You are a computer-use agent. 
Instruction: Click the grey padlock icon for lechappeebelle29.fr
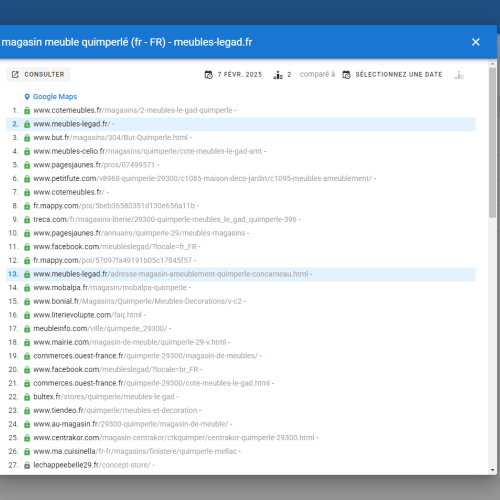27,465
